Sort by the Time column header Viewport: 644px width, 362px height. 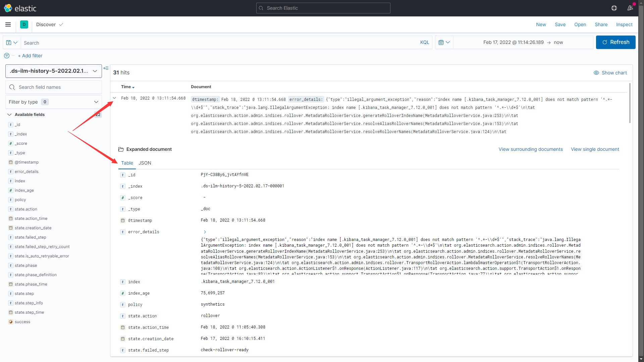click(128, 87)
